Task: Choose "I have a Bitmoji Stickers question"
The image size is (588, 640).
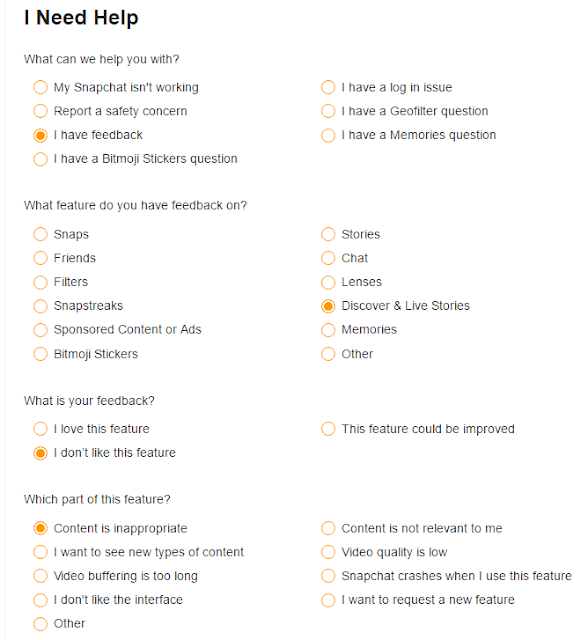Action: pyautogui.click(x=40, y=159)
